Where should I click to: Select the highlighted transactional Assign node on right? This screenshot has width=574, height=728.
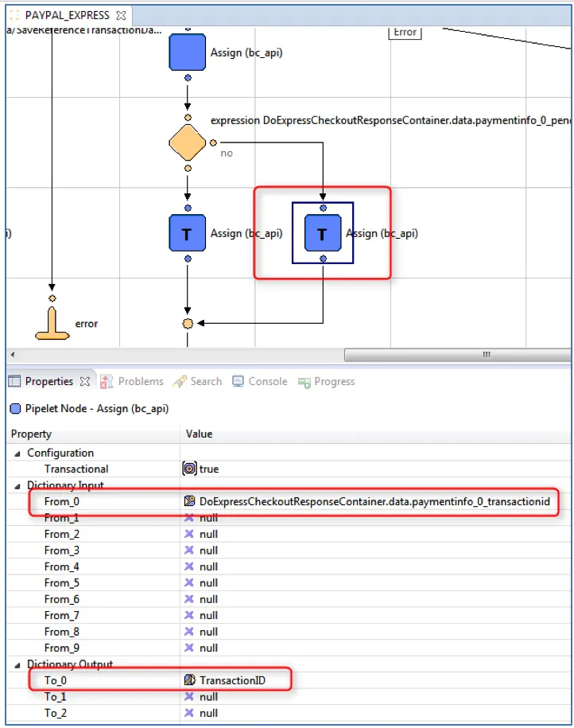point(323,233)
